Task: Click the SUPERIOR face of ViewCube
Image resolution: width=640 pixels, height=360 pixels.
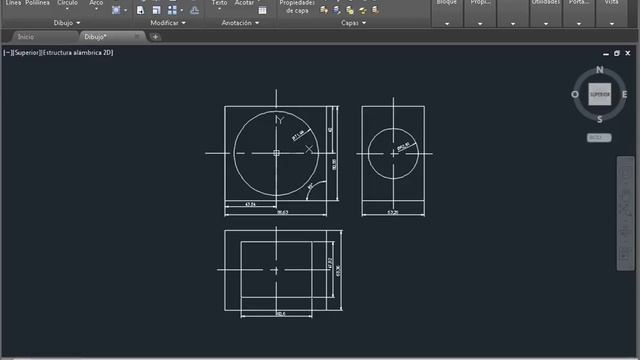Action: (x=600, y=94)
